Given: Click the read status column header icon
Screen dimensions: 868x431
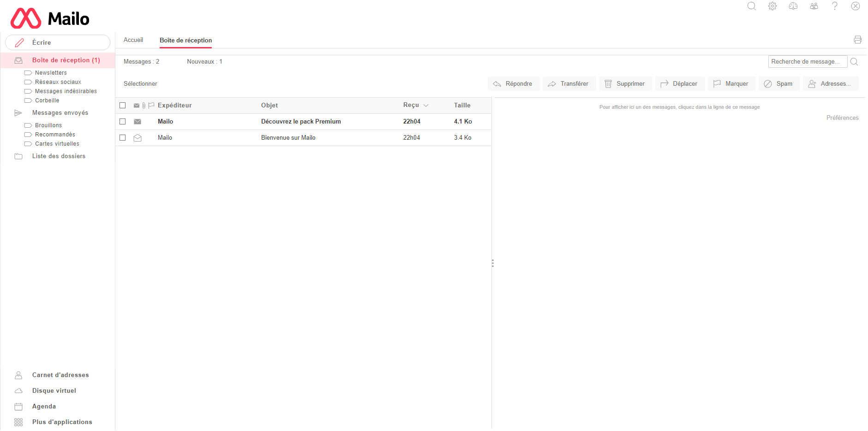Looking at the screenshot, I should (x=137, y=106).
